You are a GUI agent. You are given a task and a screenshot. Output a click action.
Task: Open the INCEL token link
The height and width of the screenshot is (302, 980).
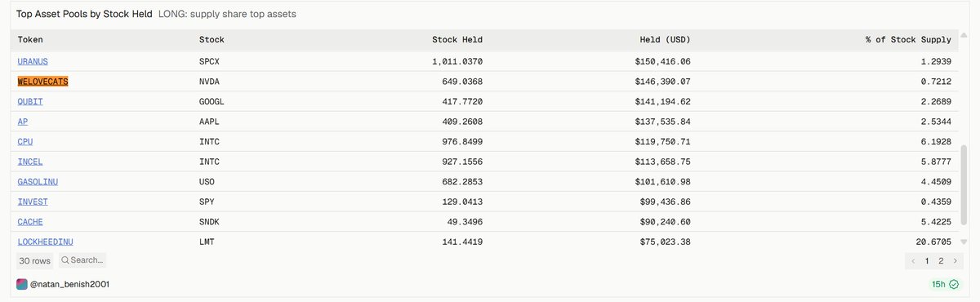[30, 162]
